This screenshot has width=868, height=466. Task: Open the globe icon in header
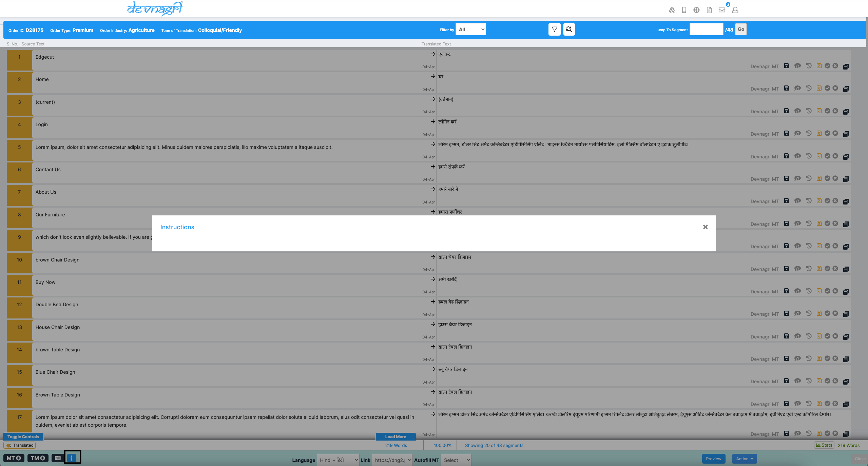coord(696,10)
